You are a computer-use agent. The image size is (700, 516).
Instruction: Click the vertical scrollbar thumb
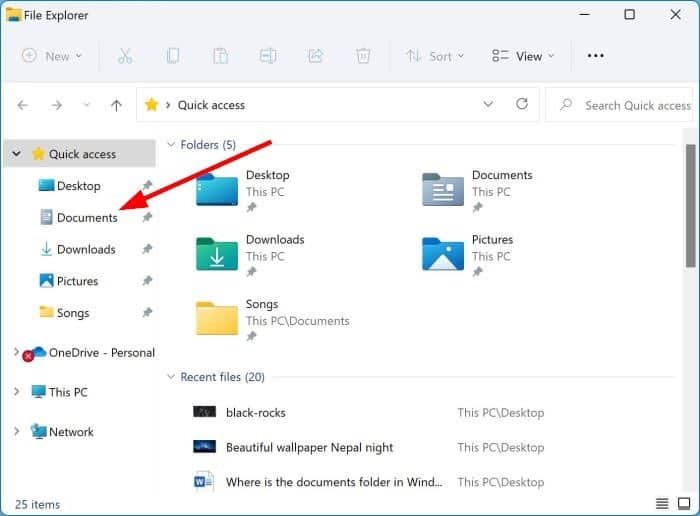point(691,205)
